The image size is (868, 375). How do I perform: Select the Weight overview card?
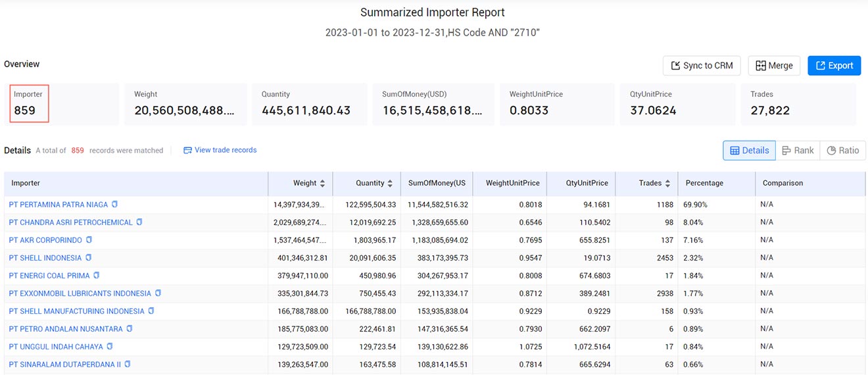click(x=185, y=104)
